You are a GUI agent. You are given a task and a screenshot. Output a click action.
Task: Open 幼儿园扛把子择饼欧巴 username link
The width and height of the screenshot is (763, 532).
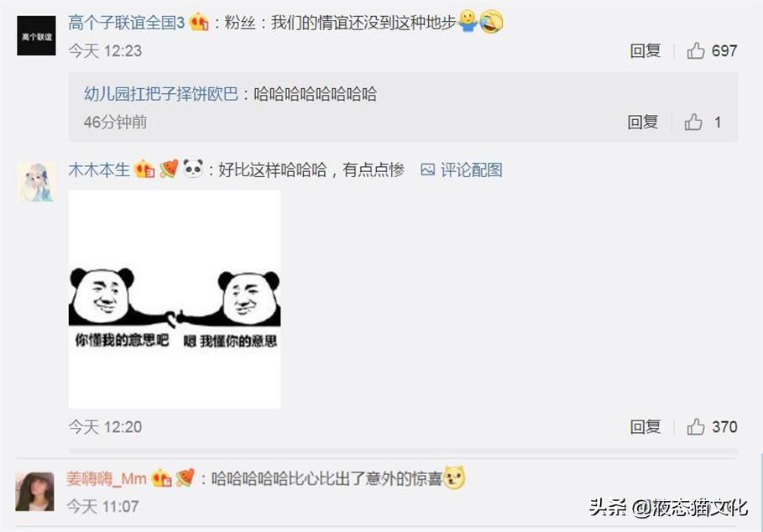[161, 93]
